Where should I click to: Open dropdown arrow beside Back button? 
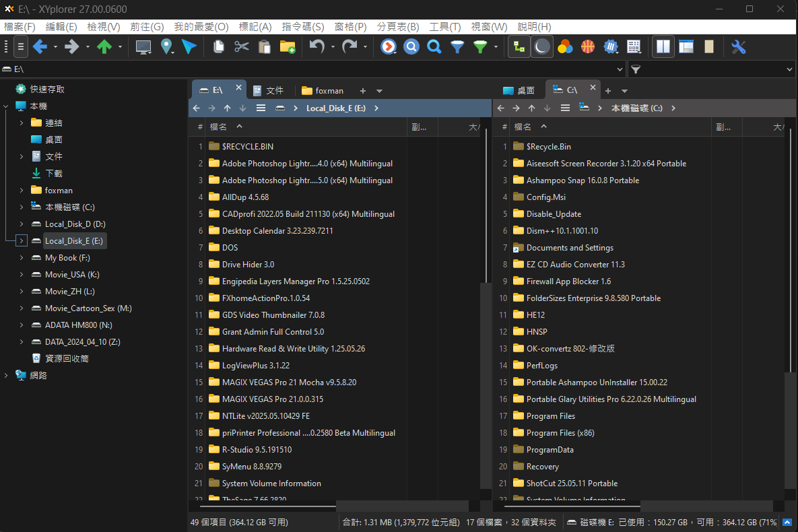(x=55, y=47)
